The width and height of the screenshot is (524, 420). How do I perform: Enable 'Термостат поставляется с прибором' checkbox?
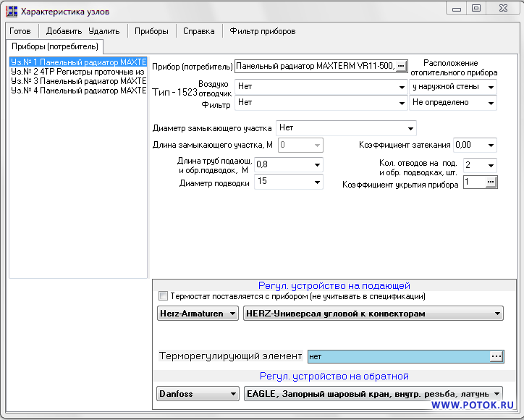point(163,296)
